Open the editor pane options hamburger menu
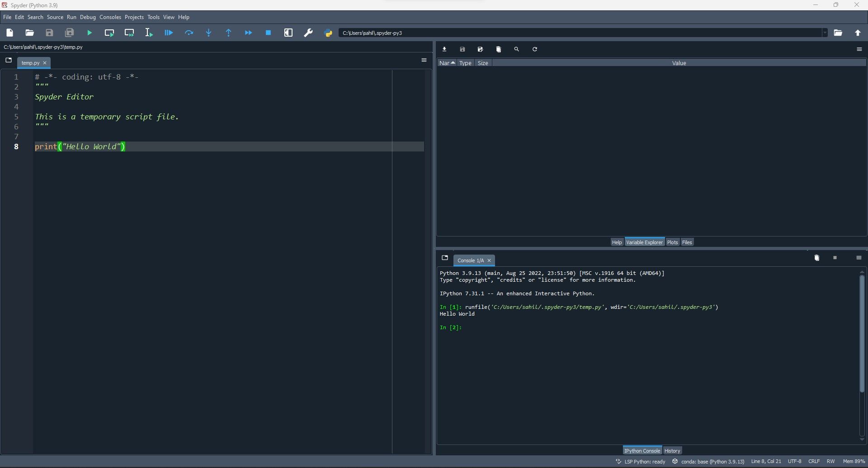The width and height of the screenshot is (868, 468). pos(424,60)
